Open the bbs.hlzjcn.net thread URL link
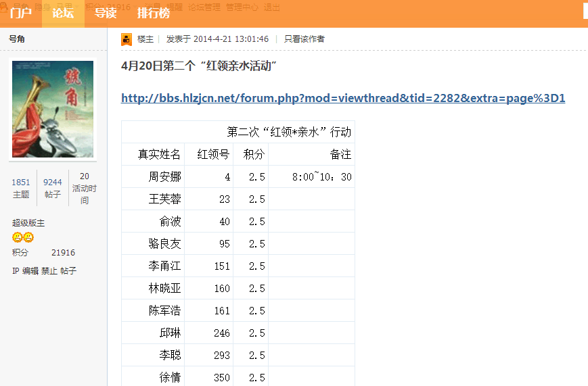Viewport: 588px width, 386px height. coord(343,98)
